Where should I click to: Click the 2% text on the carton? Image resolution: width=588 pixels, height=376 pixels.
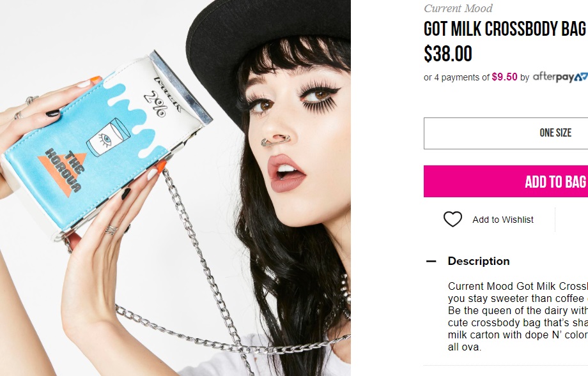pos(155,103)
